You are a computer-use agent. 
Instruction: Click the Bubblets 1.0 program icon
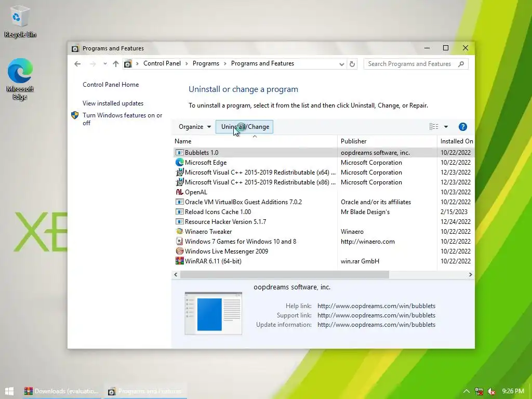(179, 153)
